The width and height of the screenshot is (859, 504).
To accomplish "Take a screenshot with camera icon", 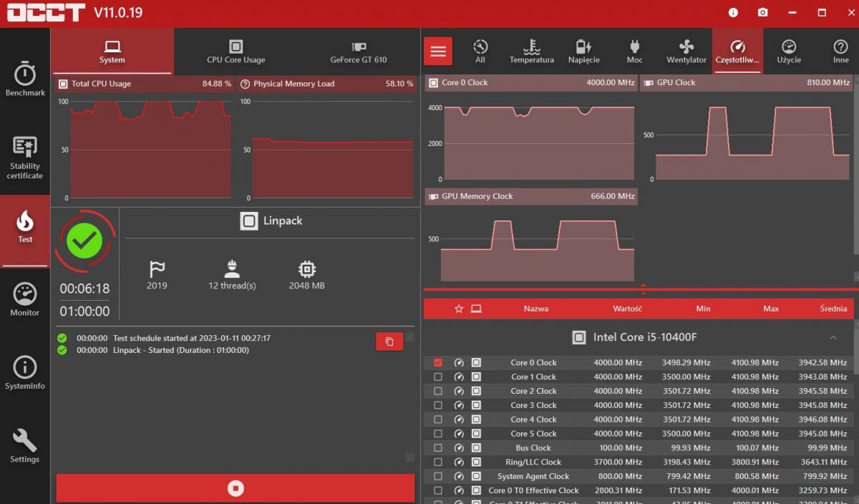I will 763,13.
